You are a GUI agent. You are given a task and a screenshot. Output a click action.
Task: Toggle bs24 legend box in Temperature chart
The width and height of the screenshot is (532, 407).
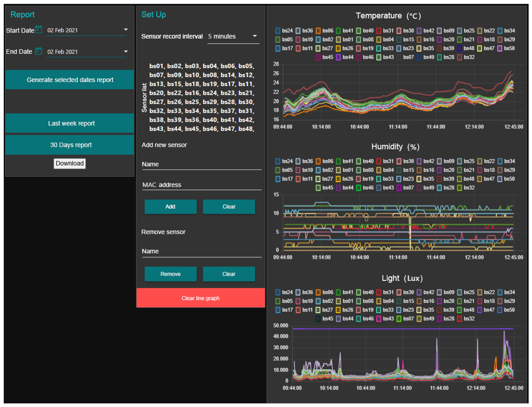[278, 31]
